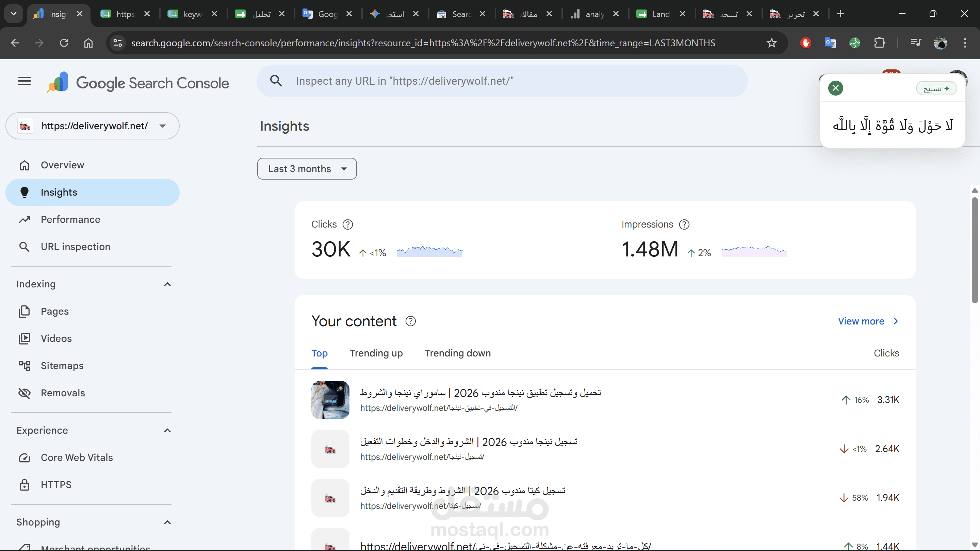Click the Clicks help icon
Image resolution: width=980 pixels, height=551 pixels.
pos(348,225)
